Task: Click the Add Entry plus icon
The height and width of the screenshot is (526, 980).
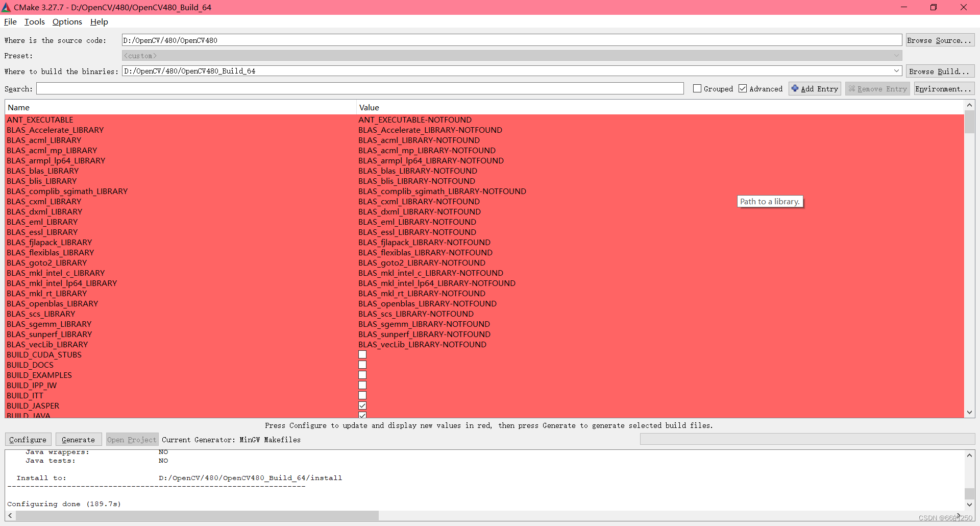Action: pyautogui.click(x=795, y=88)
